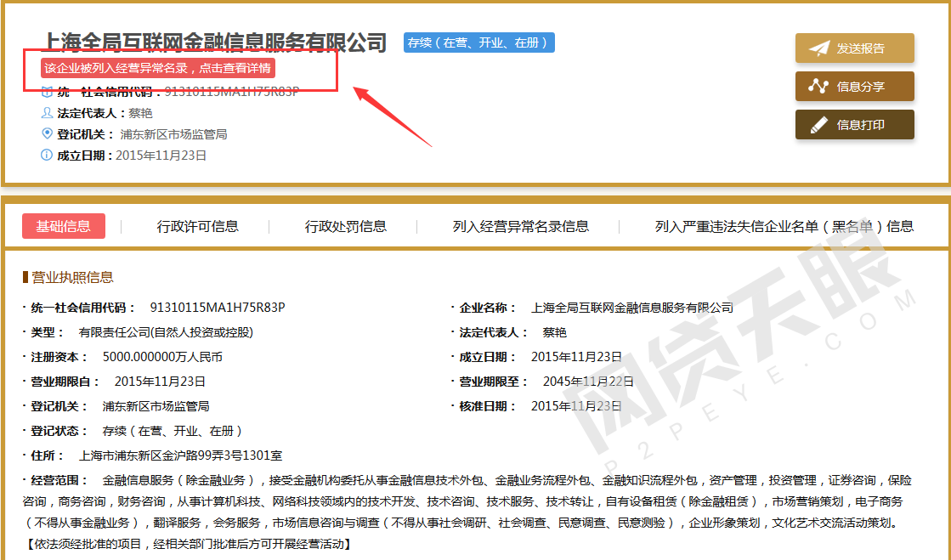Viewport: 951px width, 560px height.
Task: Click the 营业期限自 date value
Action: [x=160, y=382]
